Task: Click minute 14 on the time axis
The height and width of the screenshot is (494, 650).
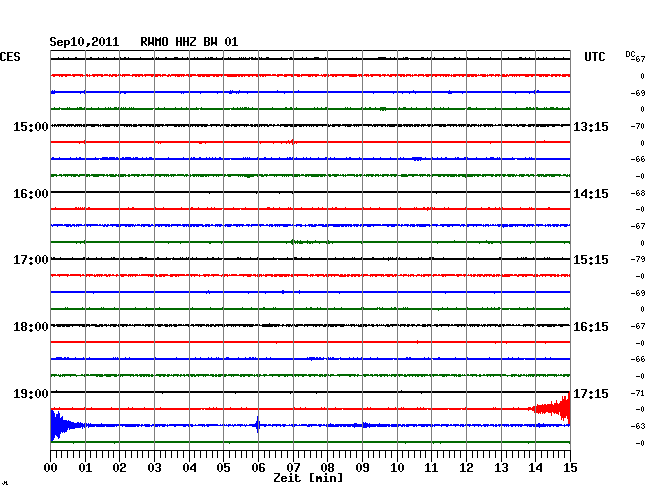Action: pos(536,467)
